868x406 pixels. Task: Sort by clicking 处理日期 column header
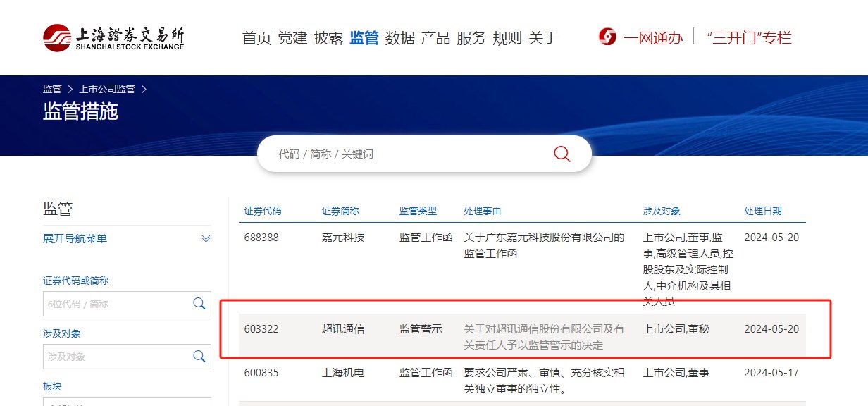(x=763, y=210)
